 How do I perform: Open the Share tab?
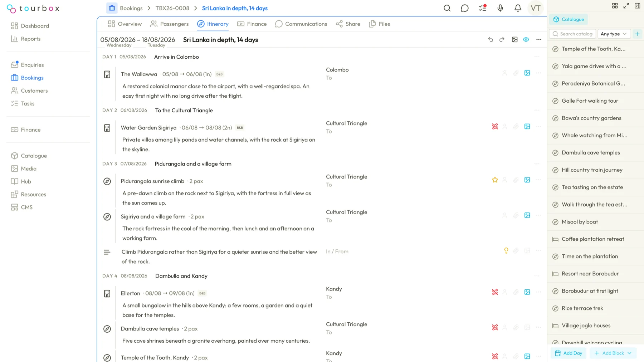point(348,24)
